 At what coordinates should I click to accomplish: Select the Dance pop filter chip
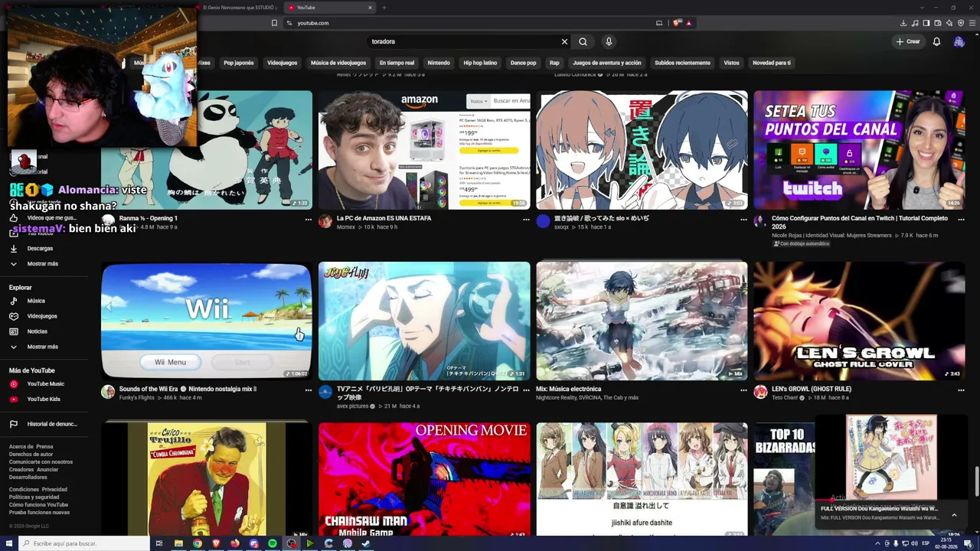pos(524,63)
